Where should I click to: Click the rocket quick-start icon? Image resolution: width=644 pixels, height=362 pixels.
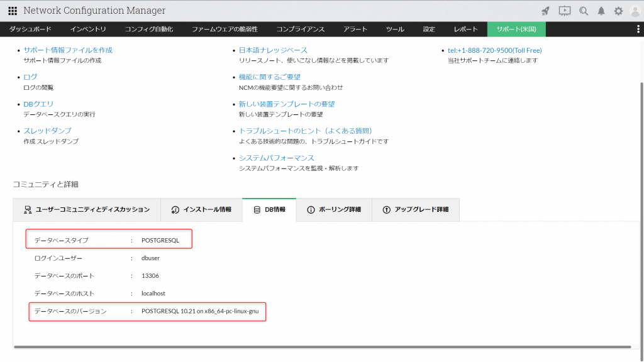pos(545,11)
